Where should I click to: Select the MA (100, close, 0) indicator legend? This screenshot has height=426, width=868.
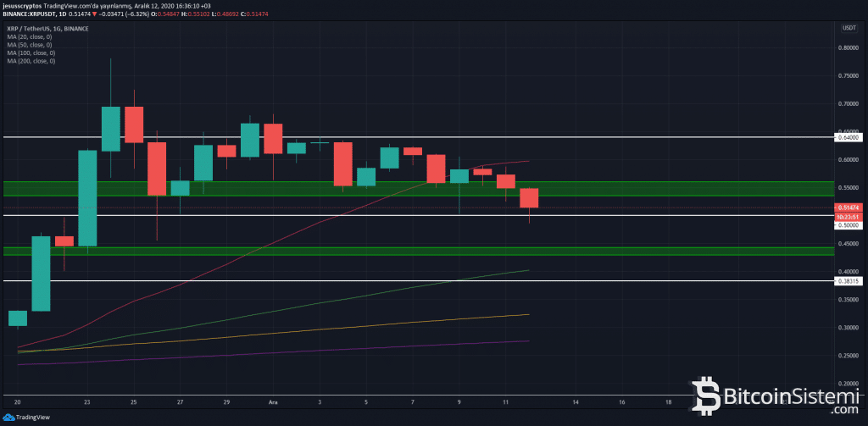coord(32,52)
